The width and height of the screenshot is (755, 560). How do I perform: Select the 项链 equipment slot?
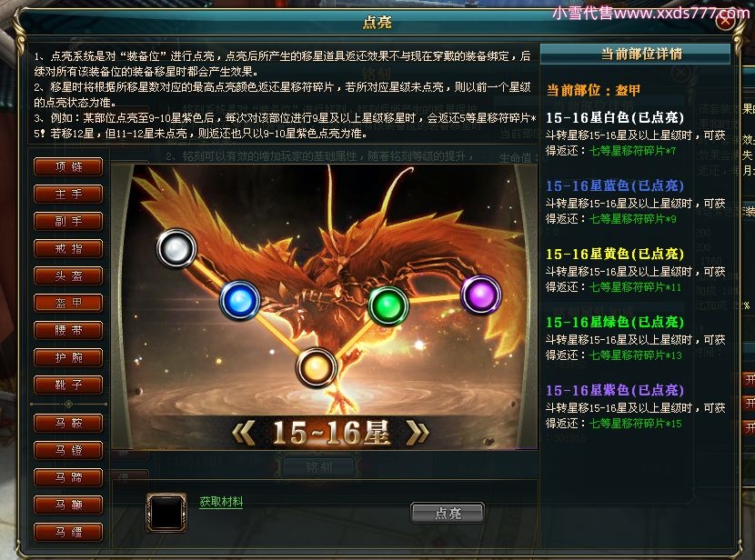(68, 167)
